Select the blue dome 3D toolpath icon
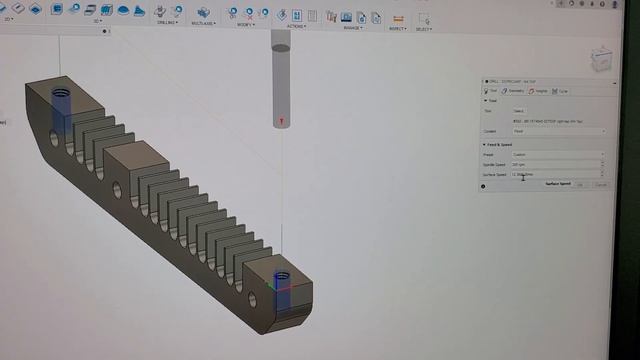640x360 pixels. pos(123,10)
